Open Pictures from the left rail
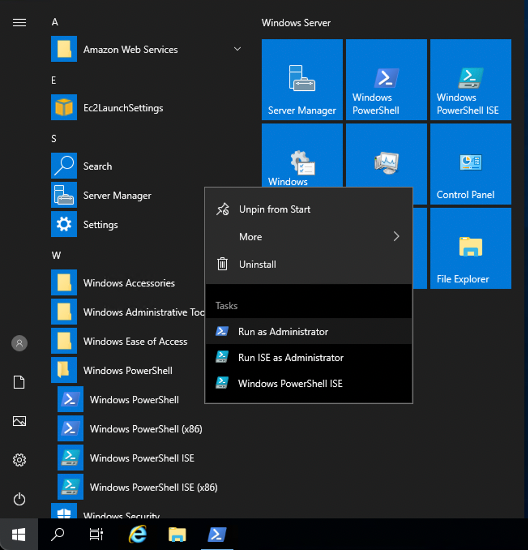The image size is (528, 550). point(19,421)
